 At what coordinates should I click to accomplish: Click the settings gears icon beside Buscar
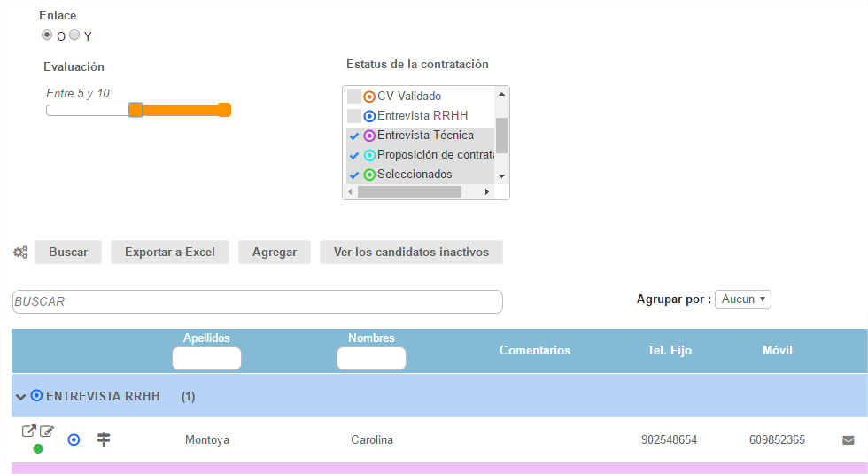pyautogui.click(x=20, y=253)
